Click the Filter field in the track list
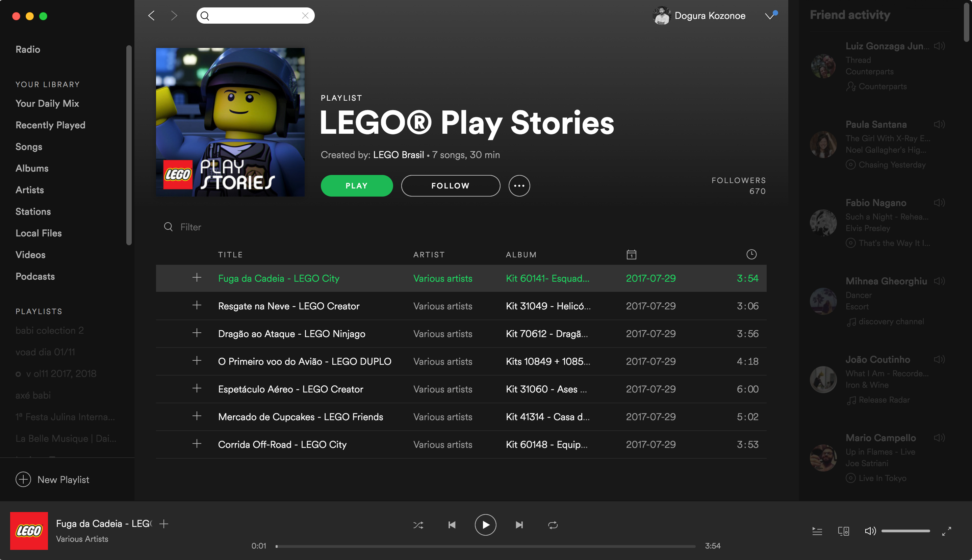The height and width of the screenshot is (560, 972). coord(190,227)
